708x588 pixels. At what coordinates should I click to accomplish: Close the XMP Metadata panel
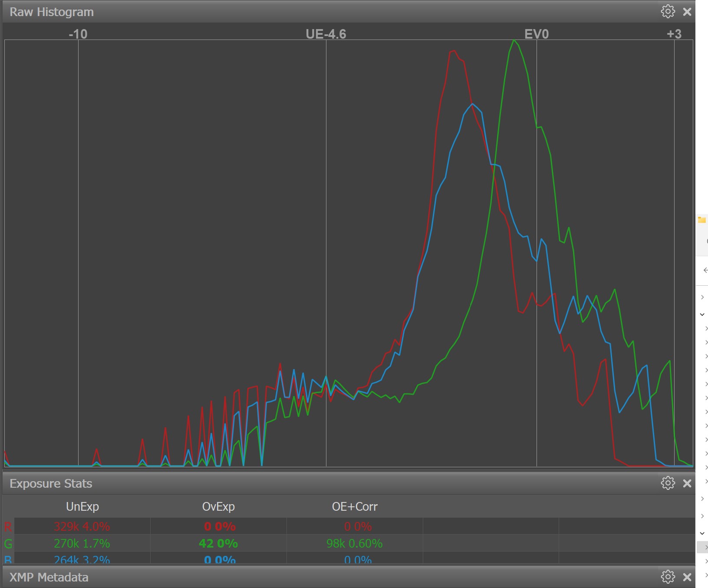click(x=687, y=577)
